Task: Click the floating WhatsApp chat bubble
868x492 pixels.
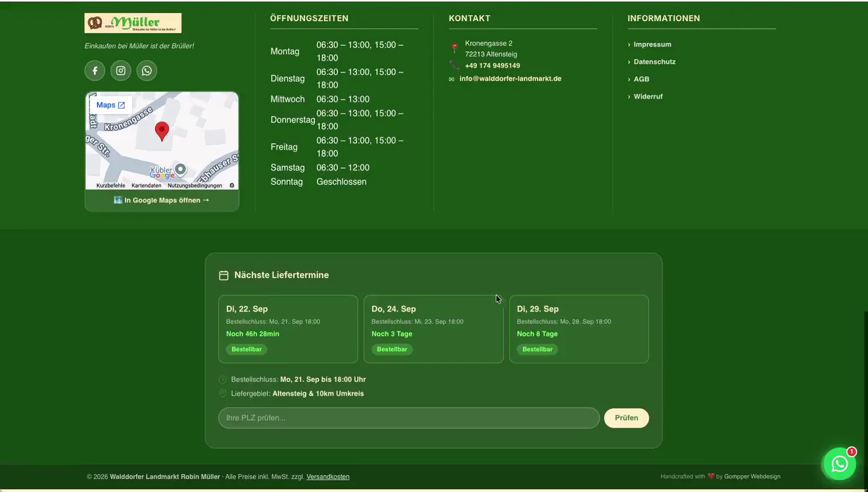Action: (x=839, y=464)
